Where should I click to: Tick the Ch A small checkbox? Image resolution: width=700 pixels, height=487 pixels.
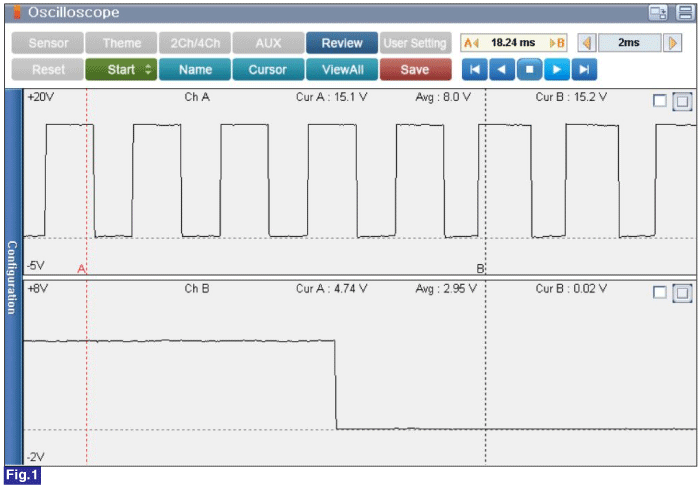(x=659, y=101)
